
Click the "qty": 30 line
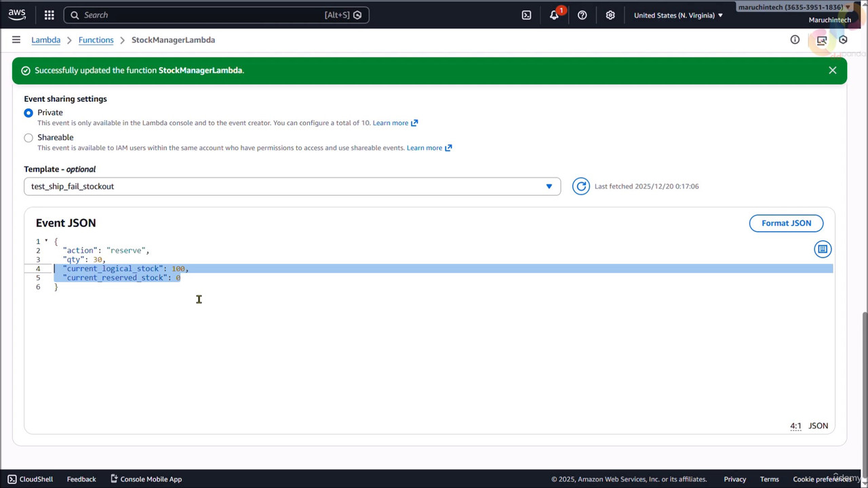click(84, 260)
